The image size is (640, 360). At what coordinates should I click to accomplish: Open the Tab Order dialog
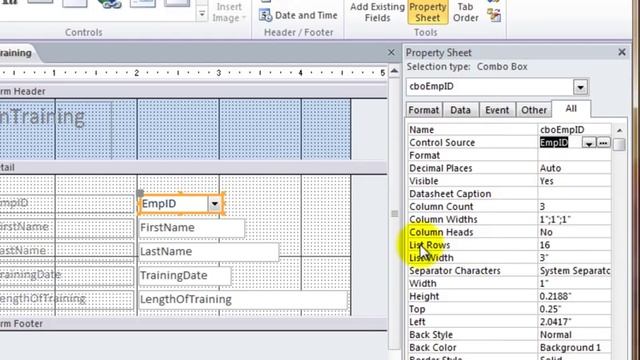click(x=465, y=12)
